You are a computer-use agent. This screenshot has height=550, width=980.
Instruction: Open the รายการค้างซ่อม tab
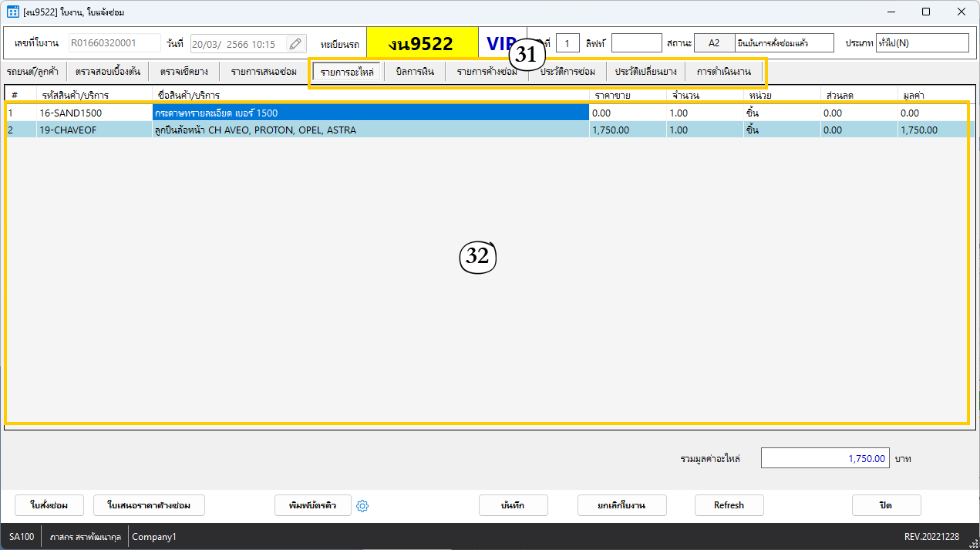tap(487, 72)
